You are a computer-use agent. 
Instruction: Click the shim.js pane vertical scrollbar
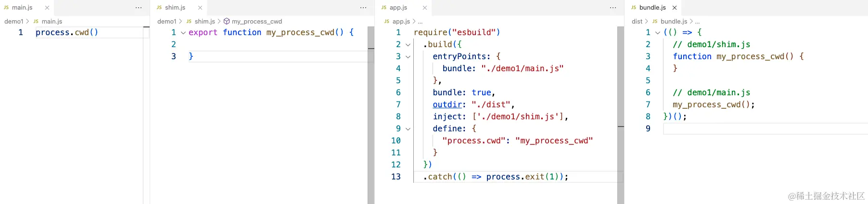371,115
